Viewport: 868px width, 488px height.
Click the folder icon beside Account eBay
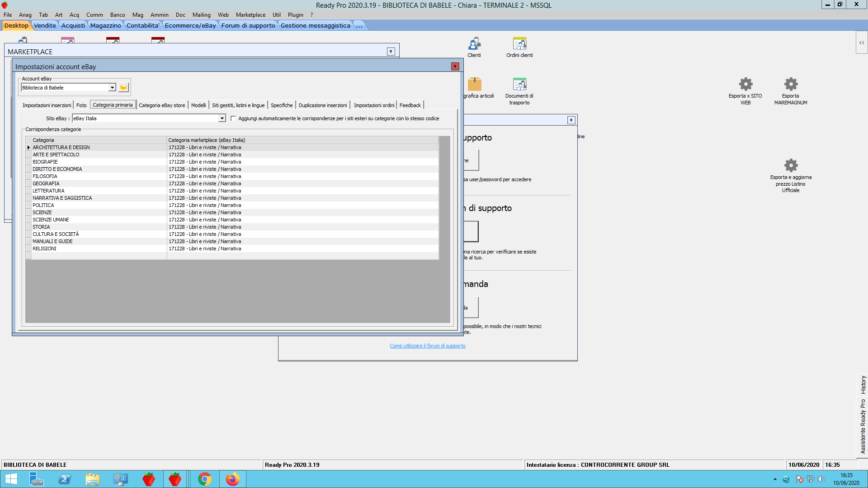[123, 87]
